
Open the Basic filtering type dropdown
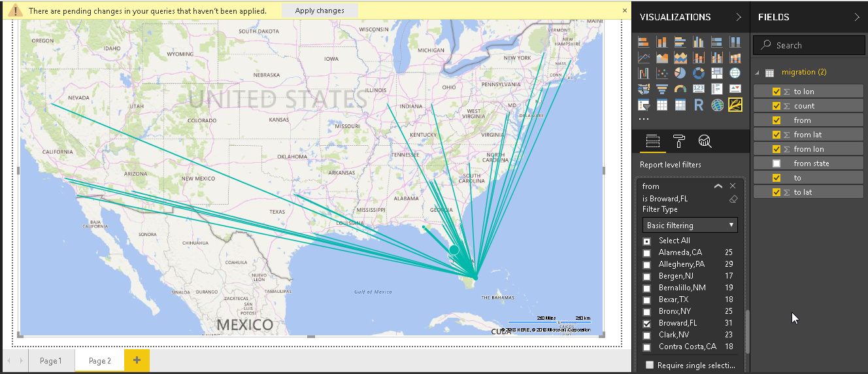pos(690,226)
